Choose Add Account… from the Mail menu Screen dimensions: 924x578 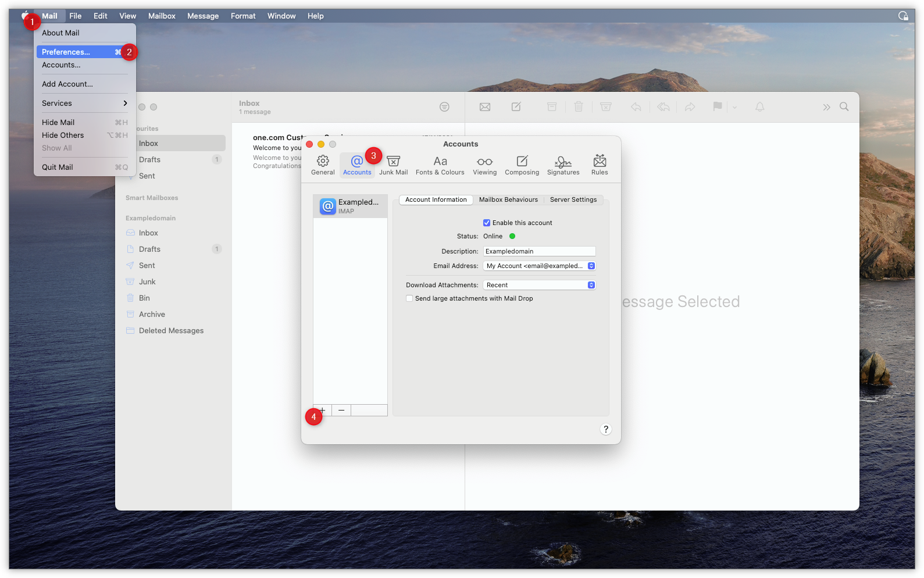pyautogui.click(x=67, y=84)
